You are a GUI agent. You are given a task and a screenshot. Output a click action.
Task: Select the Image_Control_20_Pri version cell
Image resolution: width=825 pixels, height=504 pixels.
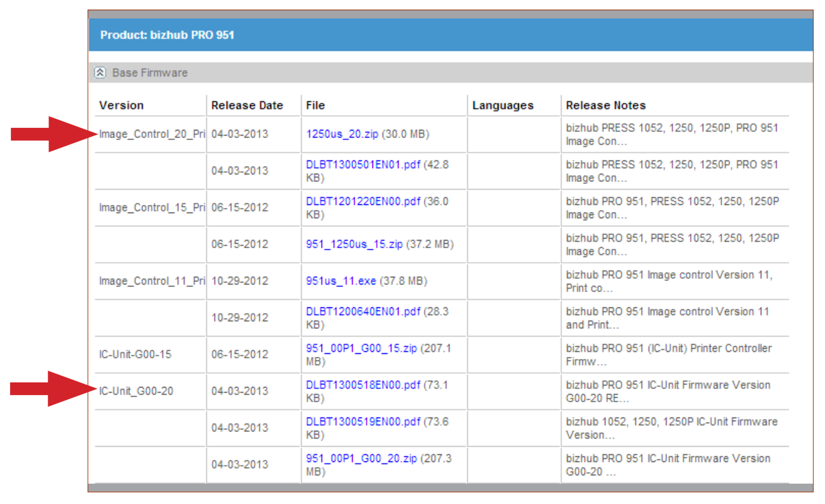point(152,134)
